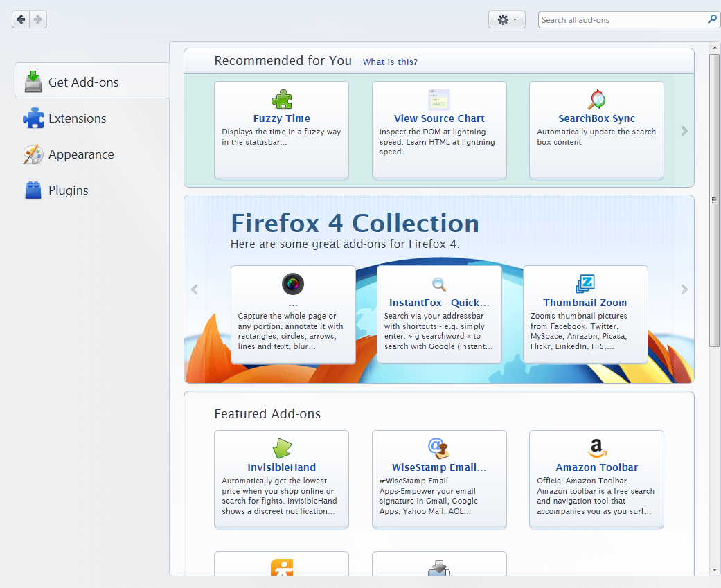Click the WiseStamp Email icon
Image resolution: width=721 pixels, height=588 pixels.
point(439,448)
